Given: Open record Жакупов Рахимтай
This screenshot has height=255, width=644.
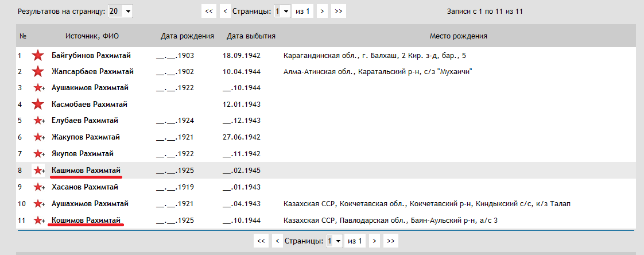Looking at the screenshot, I should (86, 137).
